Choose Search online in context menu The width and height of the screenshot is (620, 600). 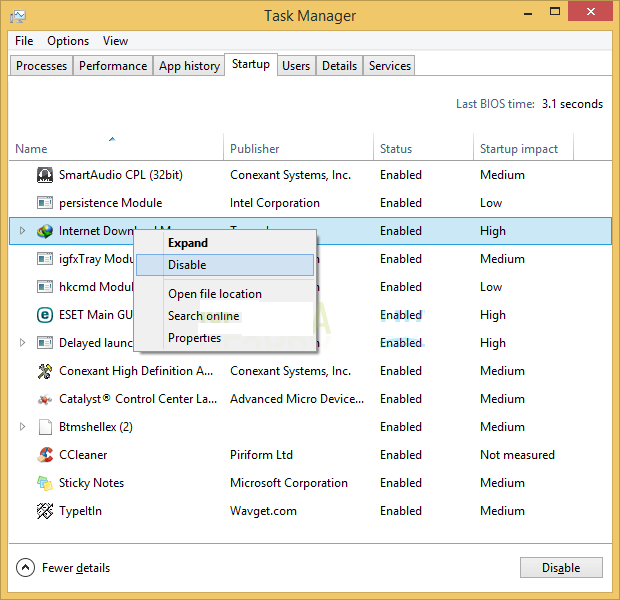[225, 316]
